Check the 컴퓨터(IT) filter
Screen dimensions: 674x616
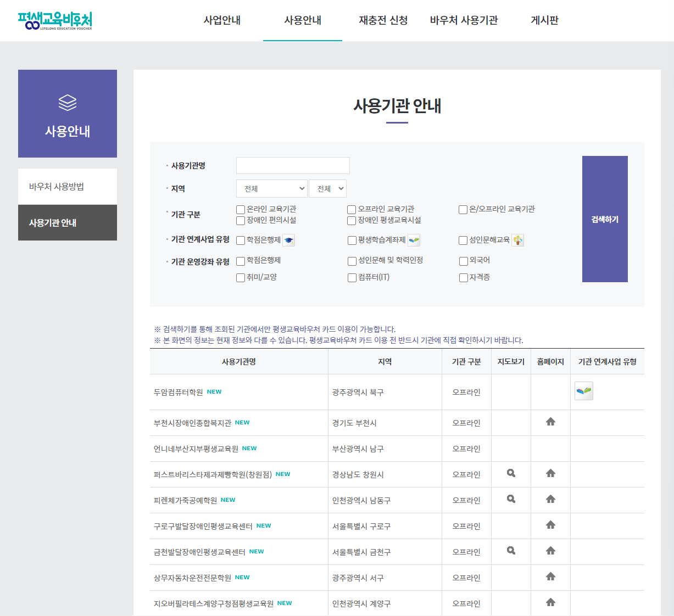coord(352,277)
